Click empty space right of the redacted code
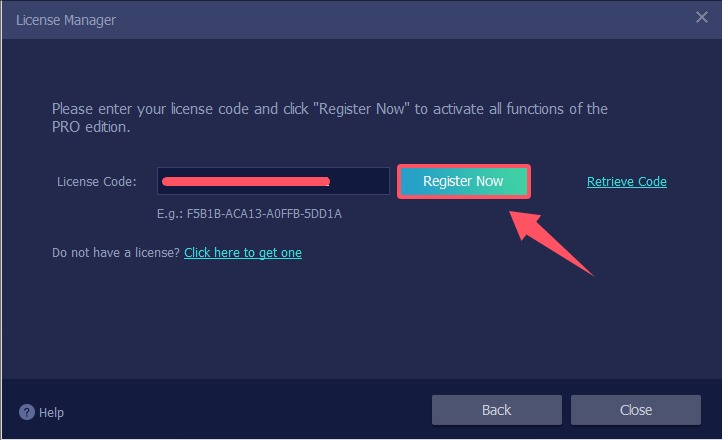Viewport: 722px width, 440px height. coord(359,181)
